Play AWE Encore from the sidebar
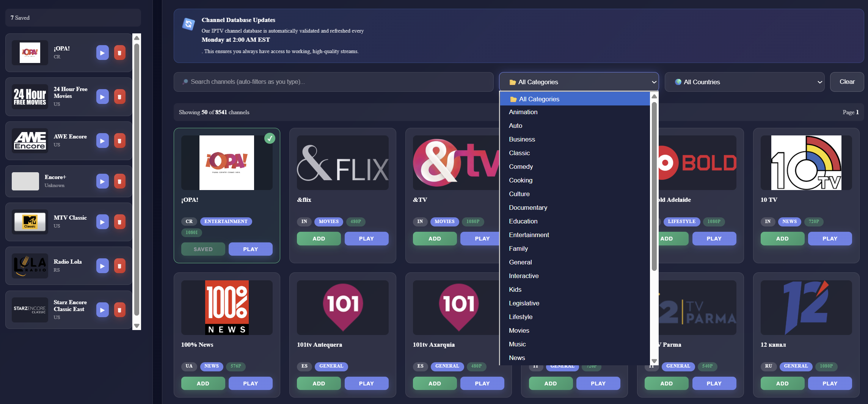This screenshot has height=404, width=868. coord(102,140)
